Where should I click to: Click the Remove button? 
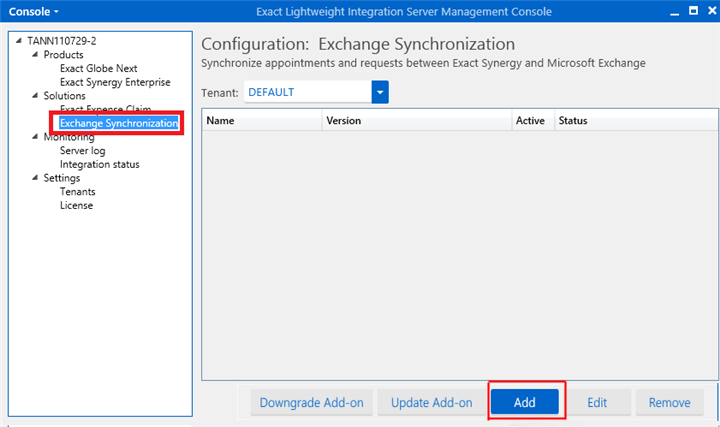[x=669, y=403]
